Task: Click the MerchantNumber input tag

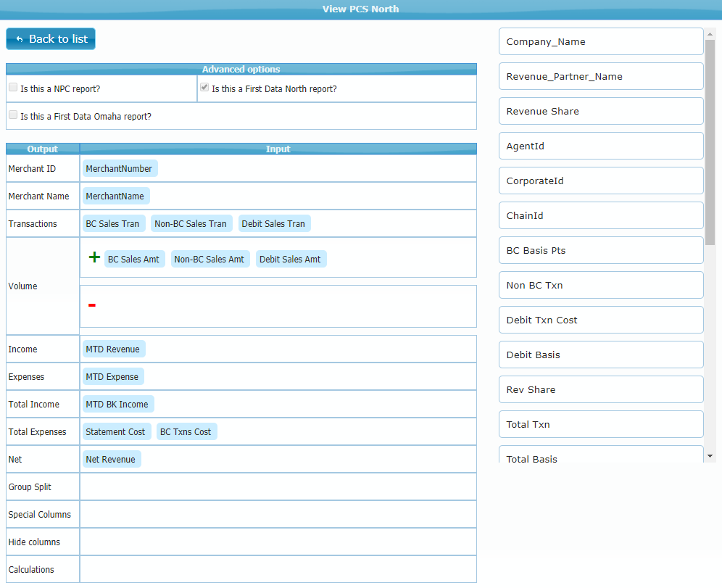Action: click(120, 169)
